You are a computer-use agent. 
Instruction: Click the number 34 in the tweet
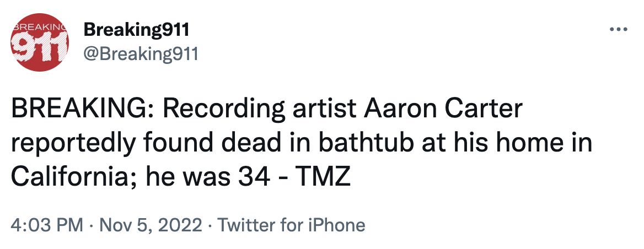(254, 177)
